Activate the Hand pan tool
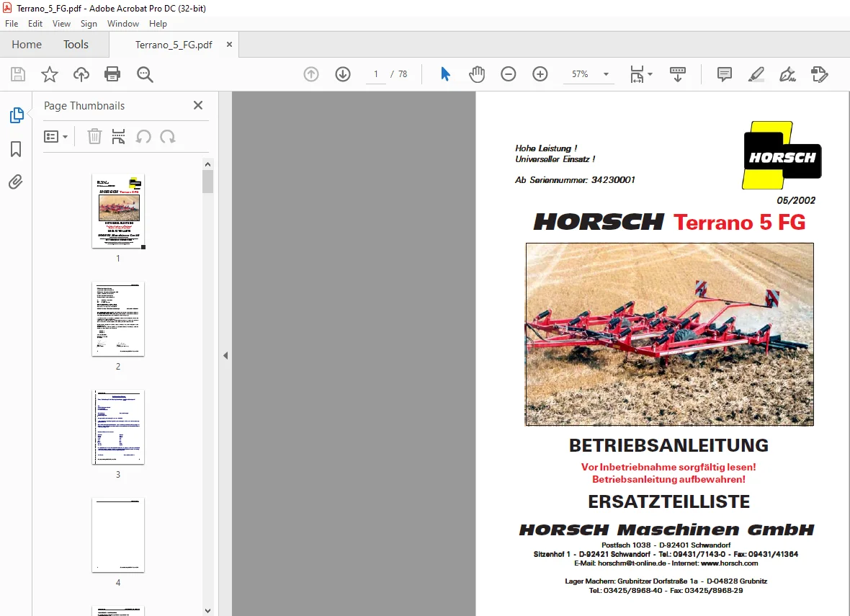Image resolution: width=850 pixels, height=616 pixels. [476, 74]
